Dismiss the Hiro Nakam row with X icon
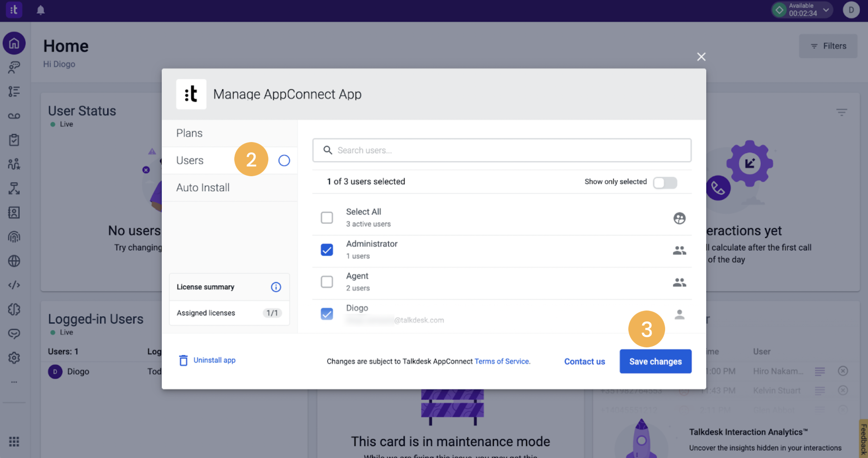The image size is (868, 458). tap(842, 371)
